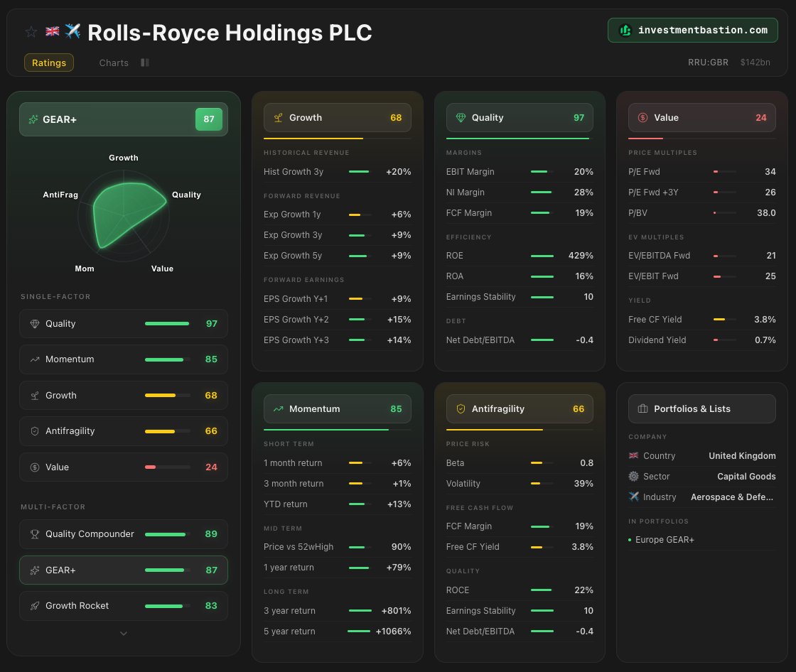Click the Quality factor score bar
Image resolution: width=796 pixels, height=672 pixels.
click(x=168, y=324)
